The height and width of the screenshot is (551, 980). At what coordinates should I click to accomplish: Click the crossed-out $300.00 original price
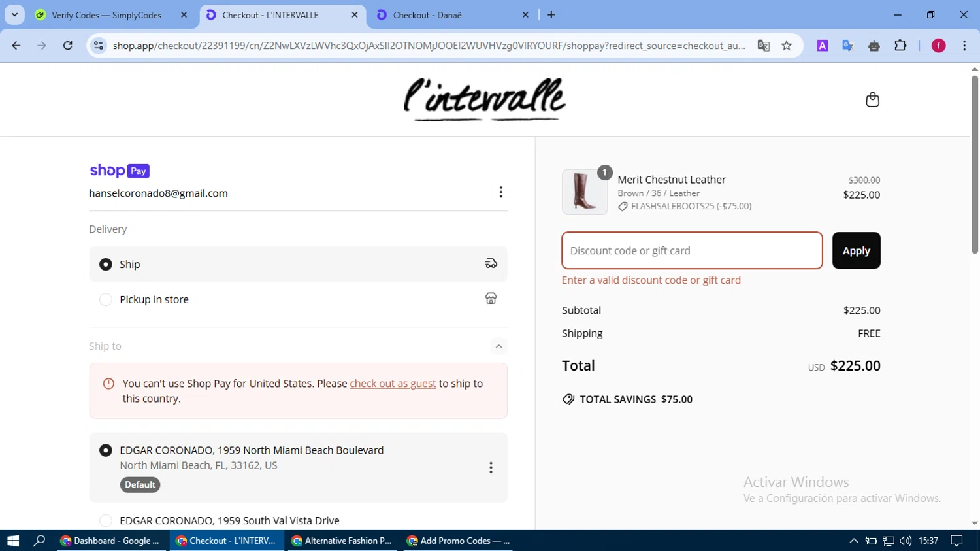(x=864, y=180)
